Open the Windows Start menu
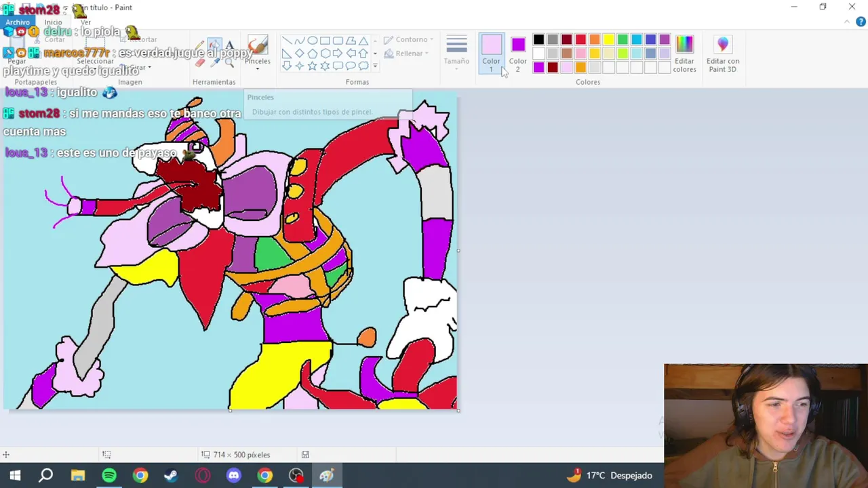 [15, 475]
